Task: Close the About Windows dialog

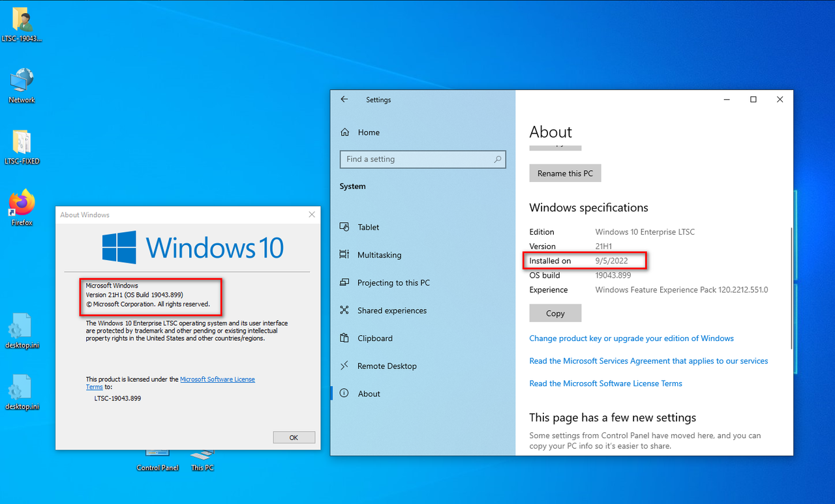Action: (x=312, y=215)
